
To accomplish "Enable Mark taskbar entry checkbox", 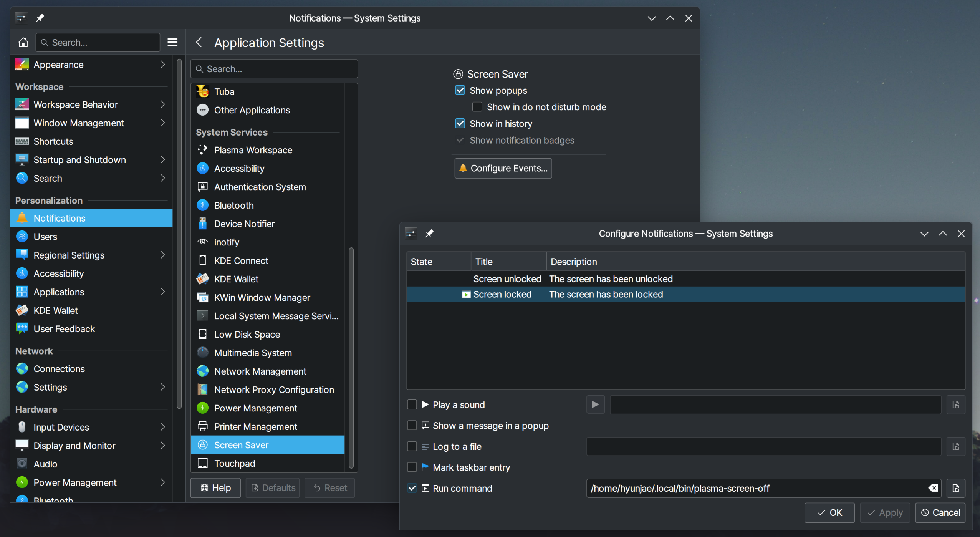I will click(412, 467).
